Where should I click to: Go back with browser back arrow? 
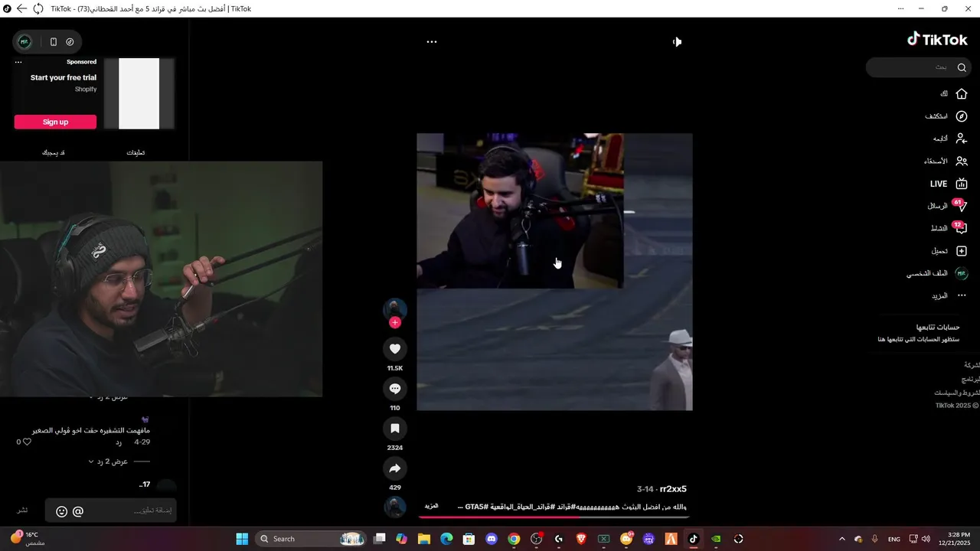[21, 8]
